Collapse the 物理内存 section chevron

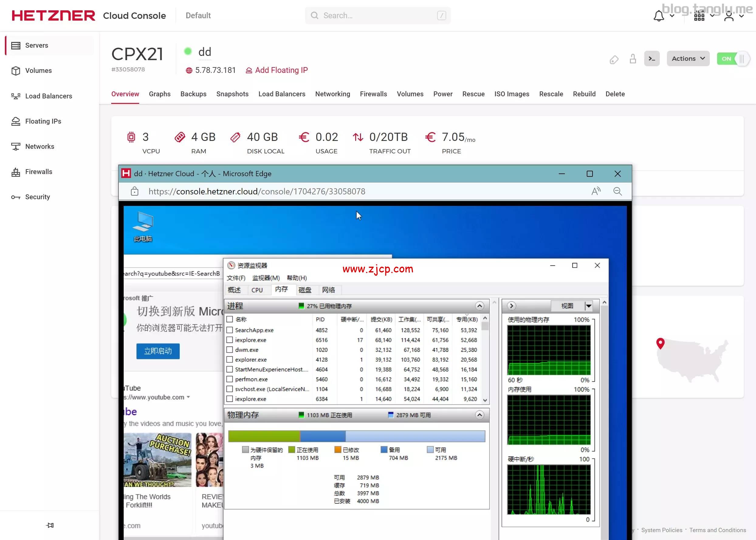[x=479, y=415]
